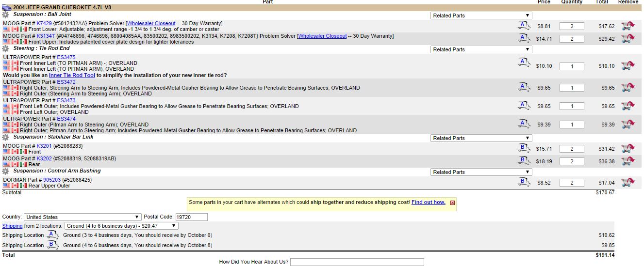The height and width of the screenshot is (266, 644).
Task: Click the 'Find out how.' link
Action: coord(428,203)
